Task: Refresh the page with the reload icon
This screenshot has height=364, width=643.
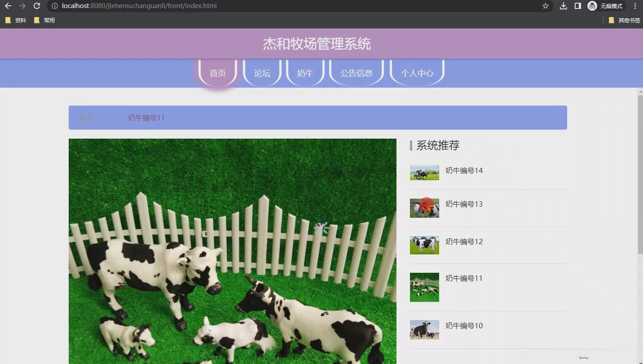Action: tap(38, 6)
